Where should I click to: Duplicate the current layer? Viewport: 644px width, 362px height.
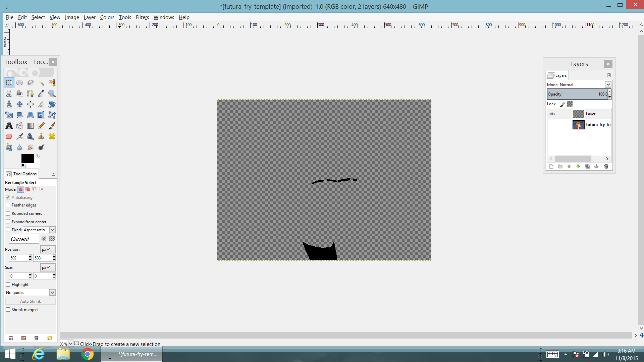587,167
